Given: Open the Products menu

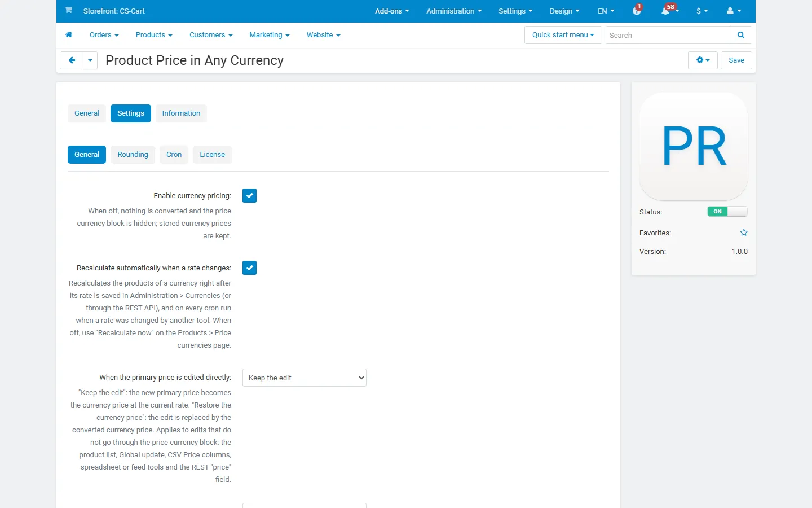Looking at the screenshot, I should 154,35.
